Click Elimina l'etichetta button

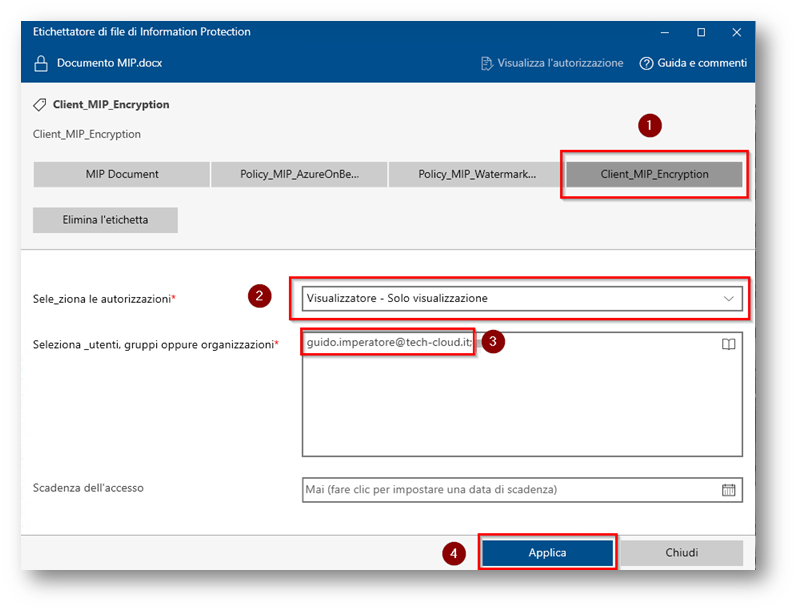105,220
